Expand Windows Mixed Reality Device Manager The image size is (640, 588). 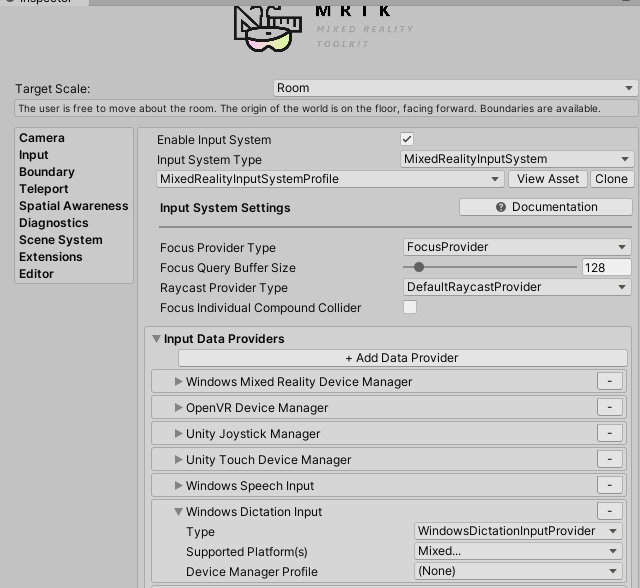click(x=178, y=381)
